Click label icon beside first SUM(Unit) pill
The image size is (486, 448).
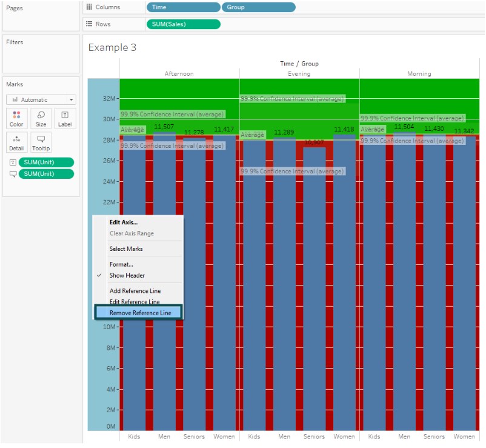point(13,162)
